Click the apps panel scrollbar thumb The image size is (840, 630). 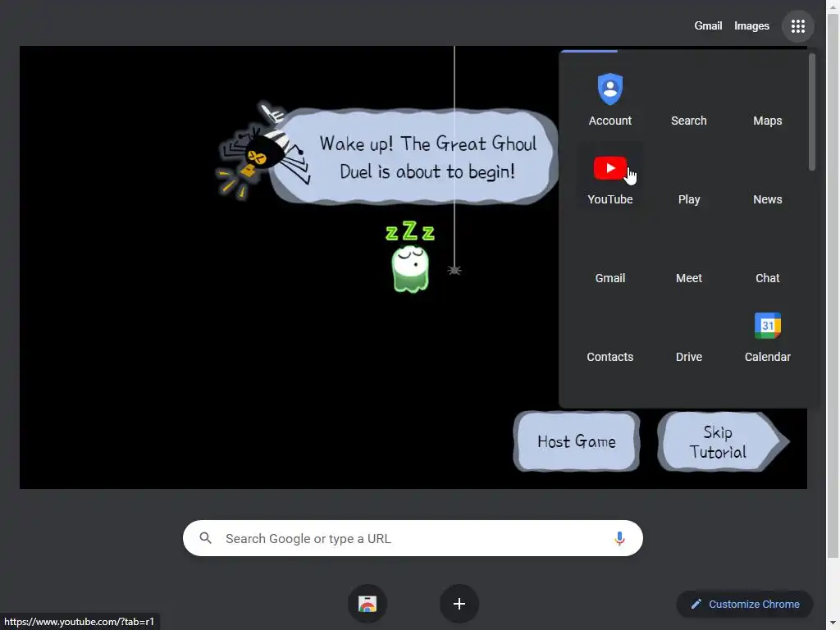(811, 112)
